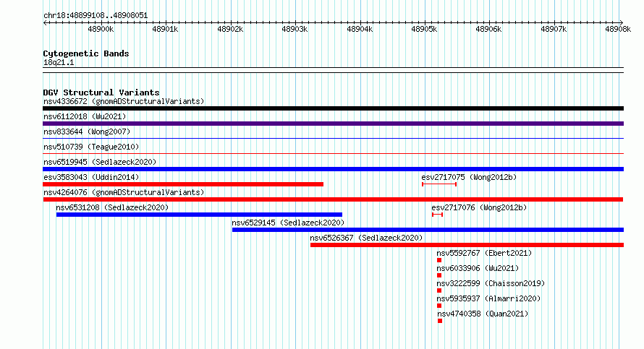Click the 48901k ruler label
This screenshot has height=349, width=644.
(165, 29)
